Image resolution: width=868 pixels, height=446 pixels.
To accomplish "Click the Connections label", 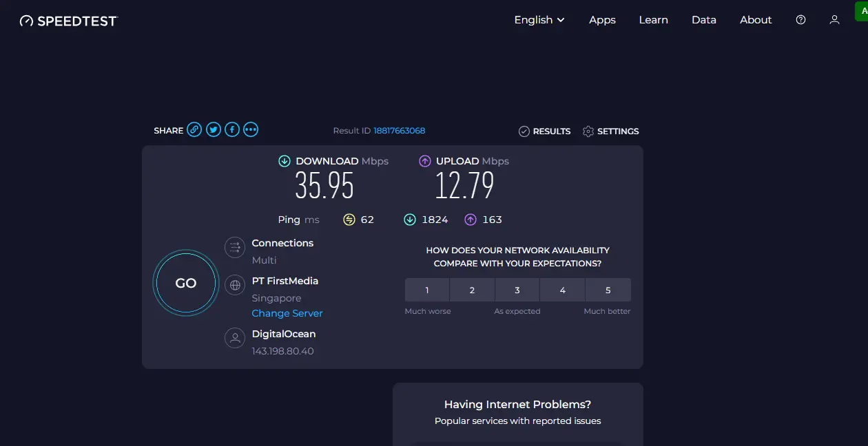I will 282,243.
